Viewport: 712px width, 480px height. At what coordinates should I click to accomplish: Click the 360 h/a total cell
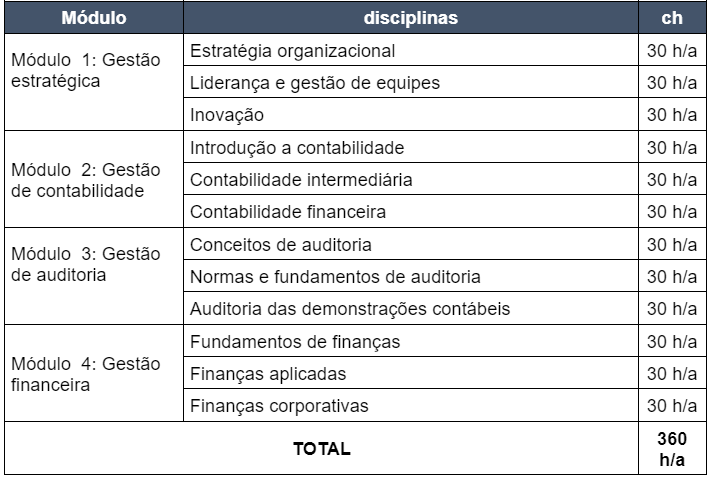pos(672,449)
